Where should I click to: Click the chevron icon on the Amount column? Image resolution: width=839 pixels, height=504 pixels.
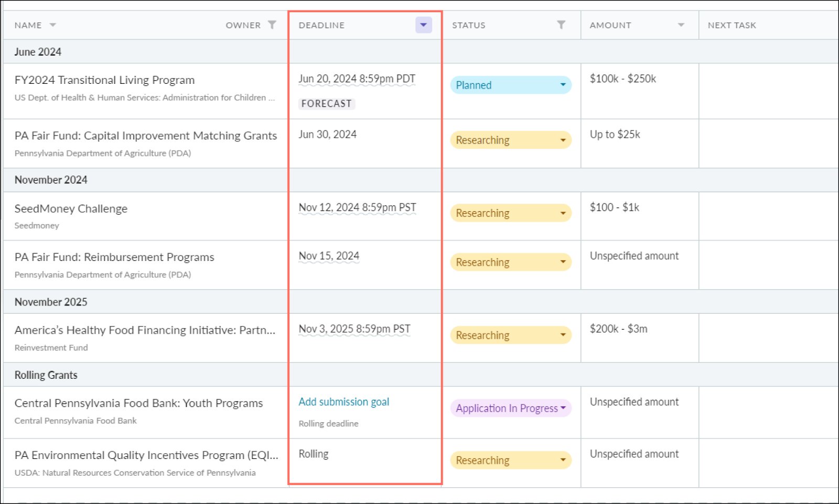point(681,24)
